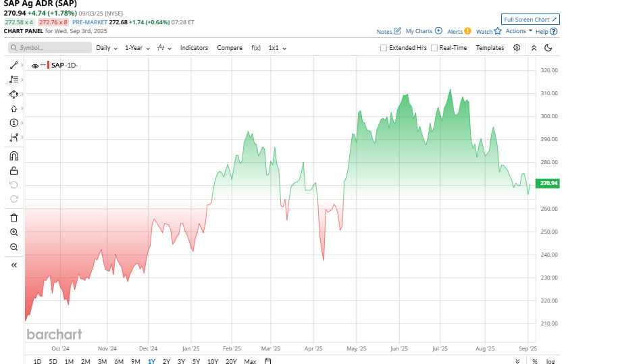
Task: Add to Watch list star
Action: 489,31
